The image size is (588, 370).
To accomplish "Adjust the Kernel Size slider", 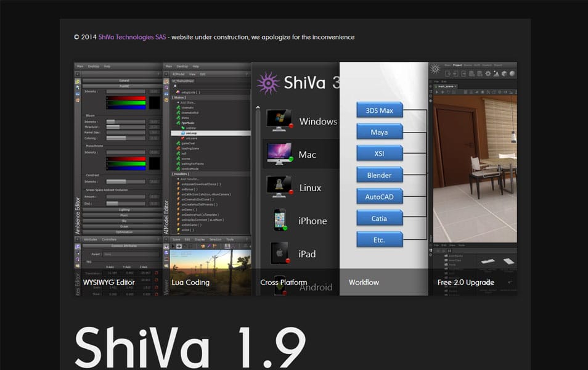I will pyautogui.click(x=126, y=133).
